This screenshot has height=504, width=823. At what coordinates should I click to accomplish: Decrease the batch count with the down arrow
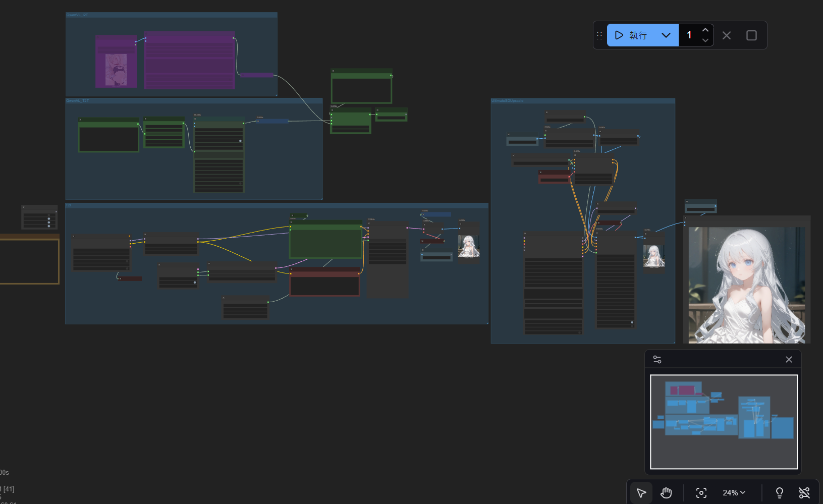tap(705, 40)
